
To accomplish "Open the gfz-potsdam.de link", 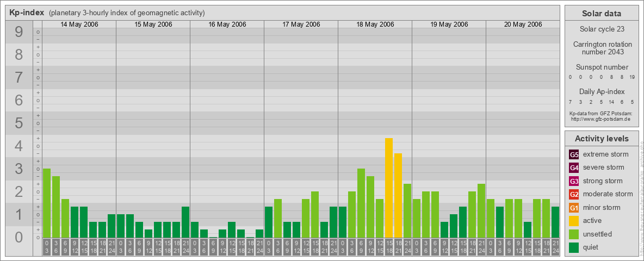I will 600,119.
